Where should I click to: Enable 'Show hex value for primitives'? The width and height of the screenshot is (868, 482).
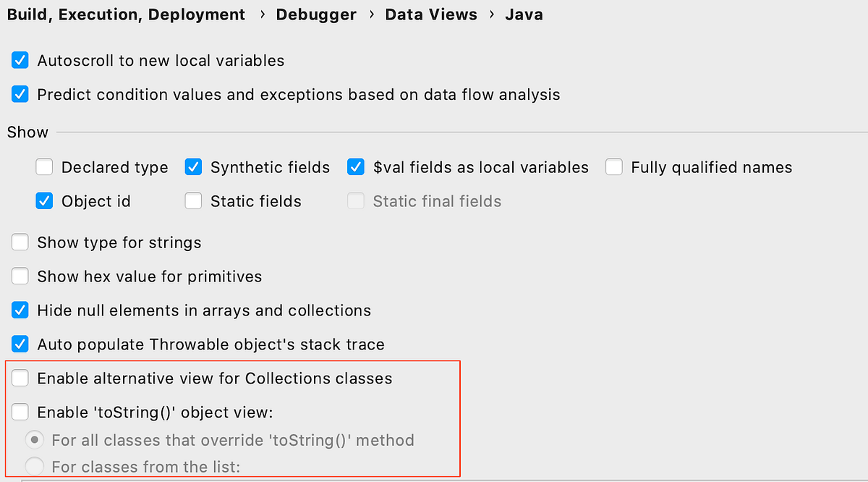(x=20, y=276)
